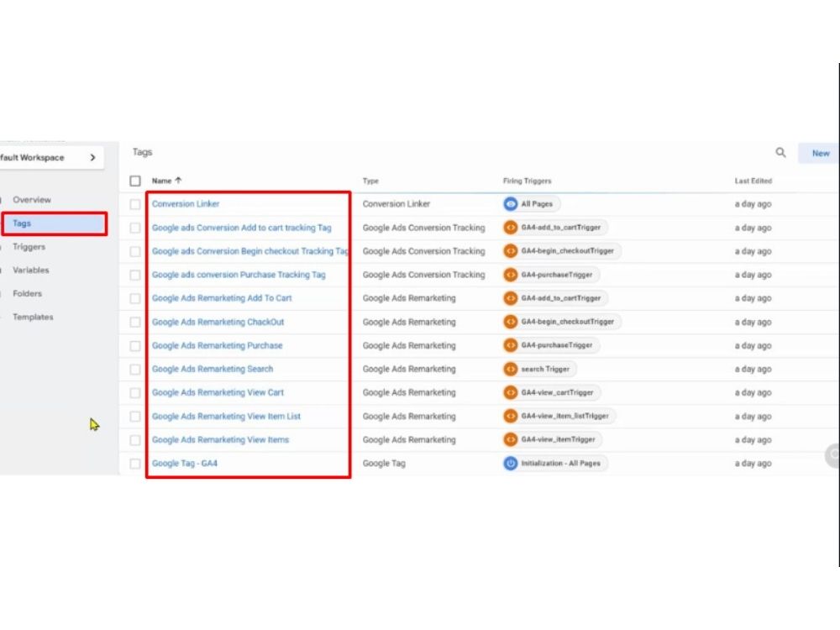Click the search Trigger label
Viewport: 840px width, 630px height.
click(545, 369)
